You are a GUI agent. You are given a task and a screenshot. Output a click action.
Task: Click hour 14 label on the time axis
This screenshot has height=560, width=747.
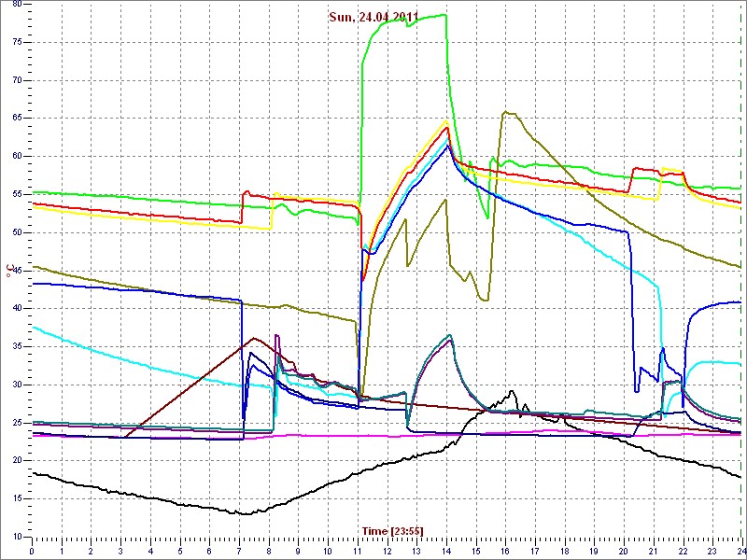446,552
